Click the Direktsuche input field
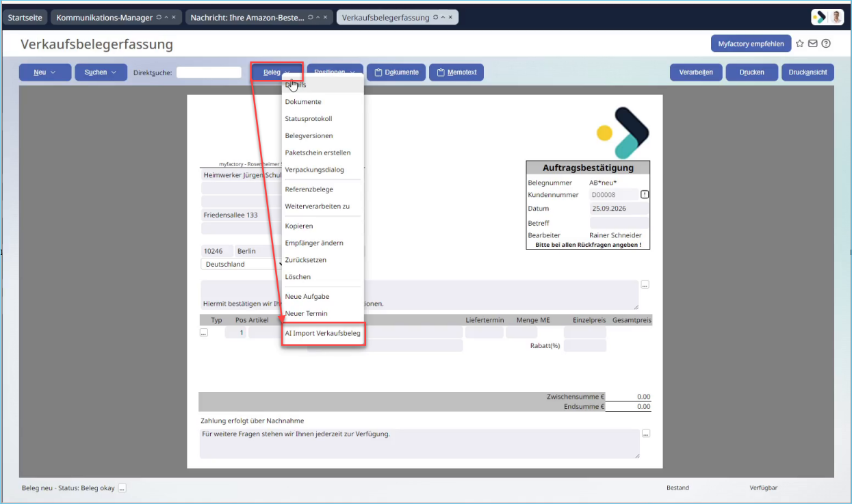 [x=209, y=72]
